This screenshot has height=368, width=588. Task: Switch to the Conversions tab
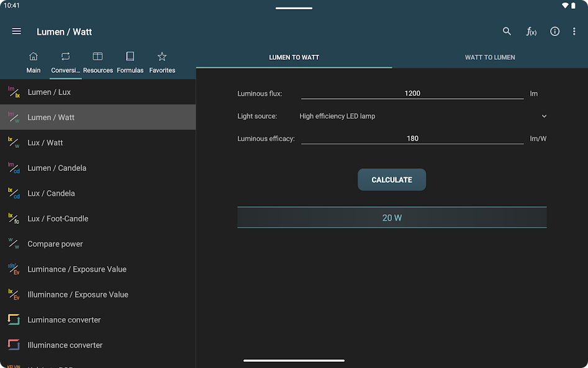click(x=66, y=63)
